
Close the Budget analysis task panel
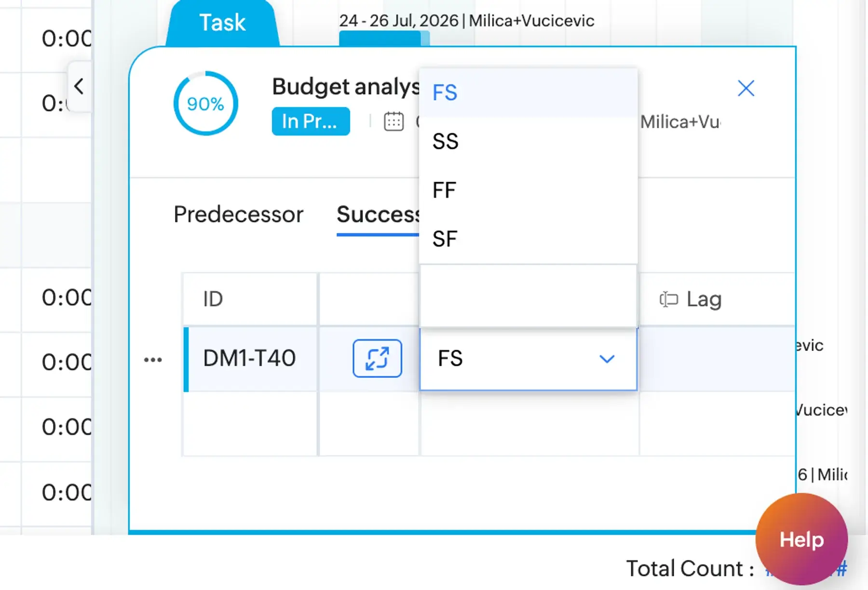746,88
